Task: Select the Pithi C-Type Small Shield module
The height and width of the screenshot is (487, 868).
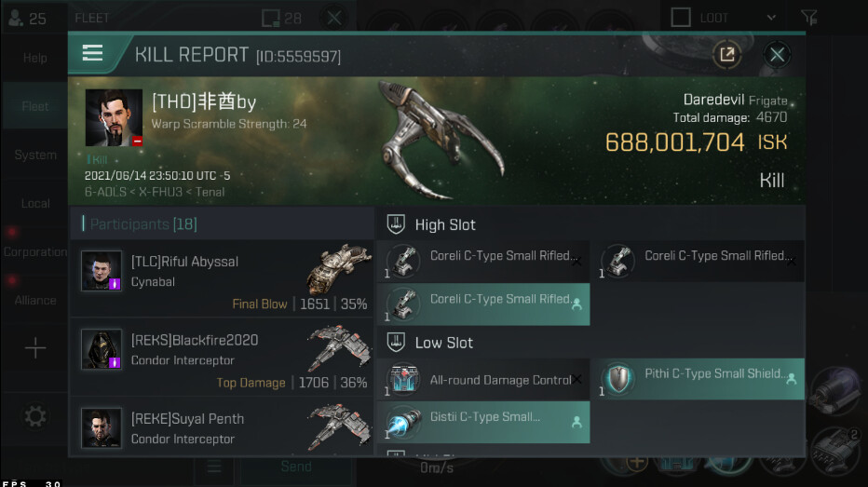Action: [701, 379]
